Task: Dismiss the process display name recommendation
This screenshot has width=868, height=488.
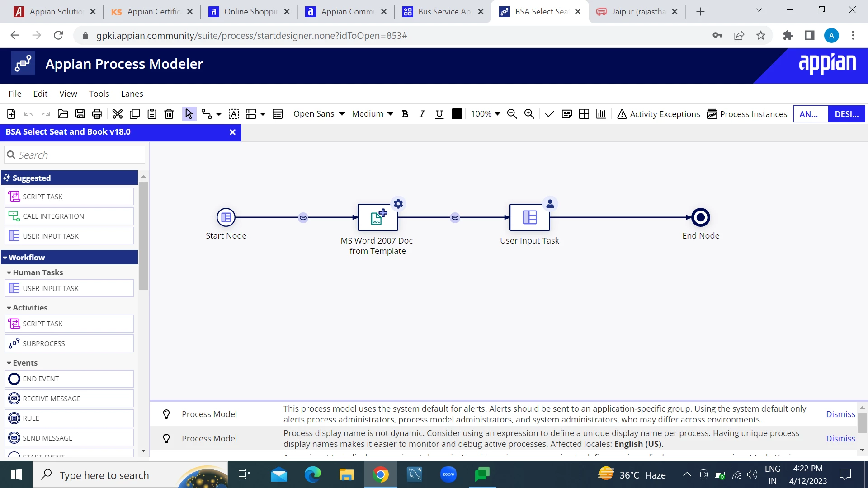Action: tap(840, 438)
